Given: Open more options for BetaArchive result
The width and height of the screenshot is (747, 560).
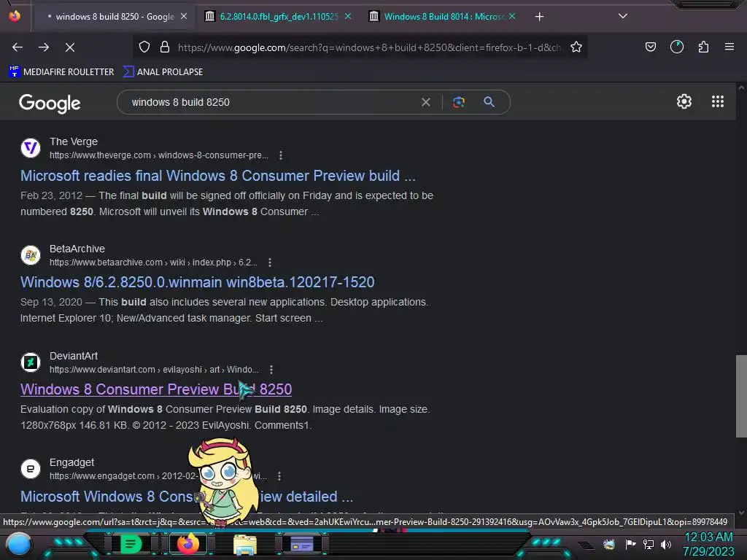Looking at the screenshot, I should [x=270, y=262].
